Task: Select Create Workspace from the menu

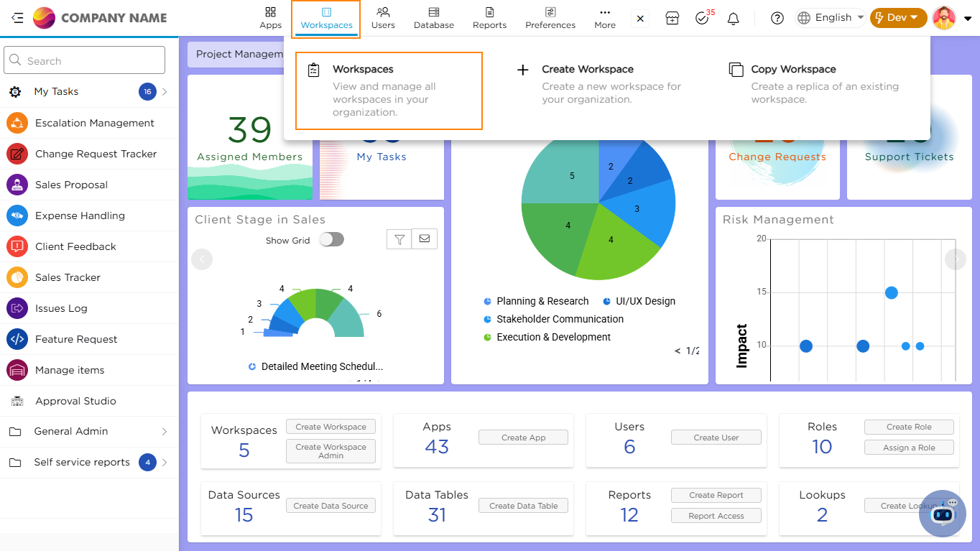Action: point(587,70)
